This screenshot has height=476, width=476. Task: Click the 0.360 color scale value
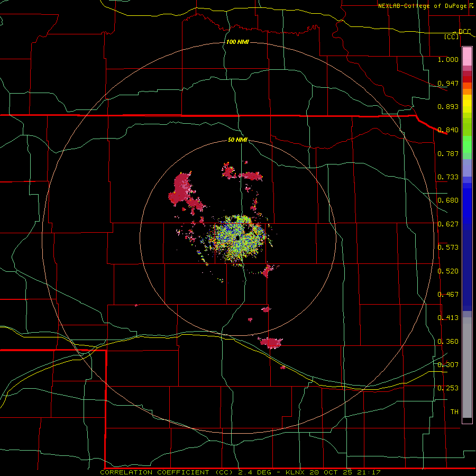click(x=448, y=342)
